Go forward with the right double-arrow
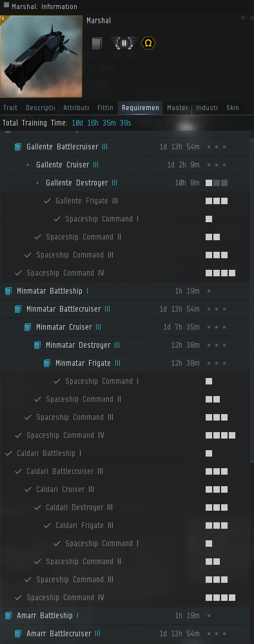 [251, 17]
